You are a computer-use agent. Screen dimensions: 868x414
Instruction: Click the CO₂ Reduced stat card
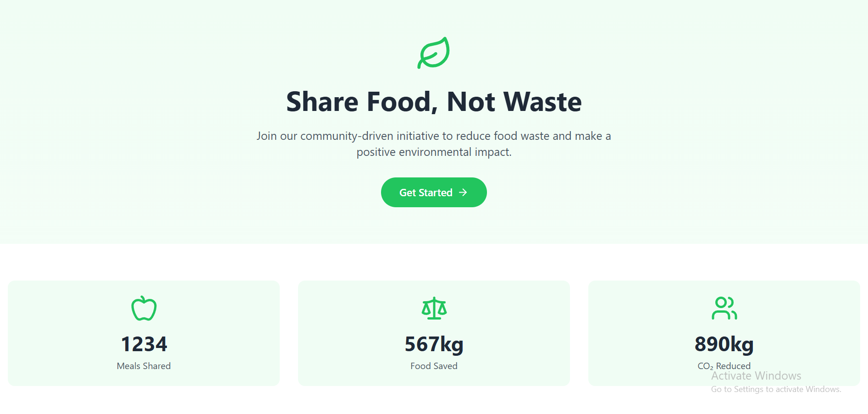pos(724,333)
